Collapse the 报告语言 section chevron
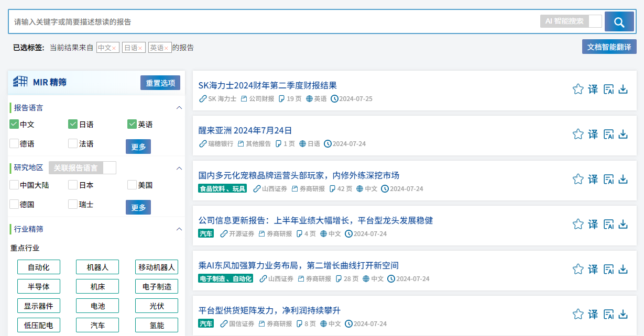The width and height of the screenshot is (644, 336). click(x=179, y=108)
